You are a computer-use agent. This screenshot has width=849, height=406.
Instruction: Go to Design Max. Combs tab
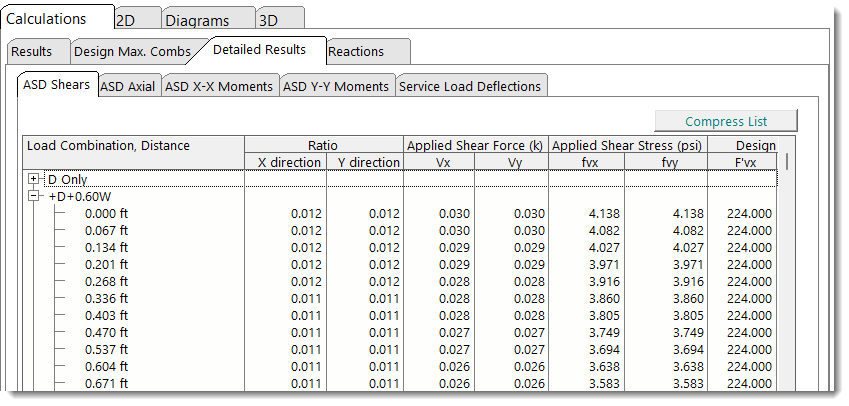133,52
